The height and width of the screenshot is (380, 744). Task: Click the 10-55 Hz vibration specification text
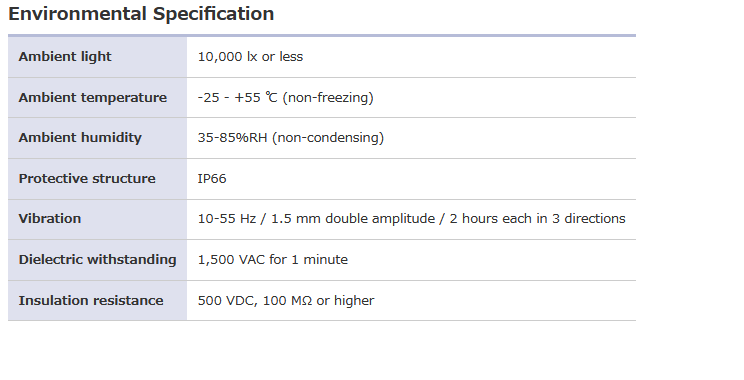point(411,218)
